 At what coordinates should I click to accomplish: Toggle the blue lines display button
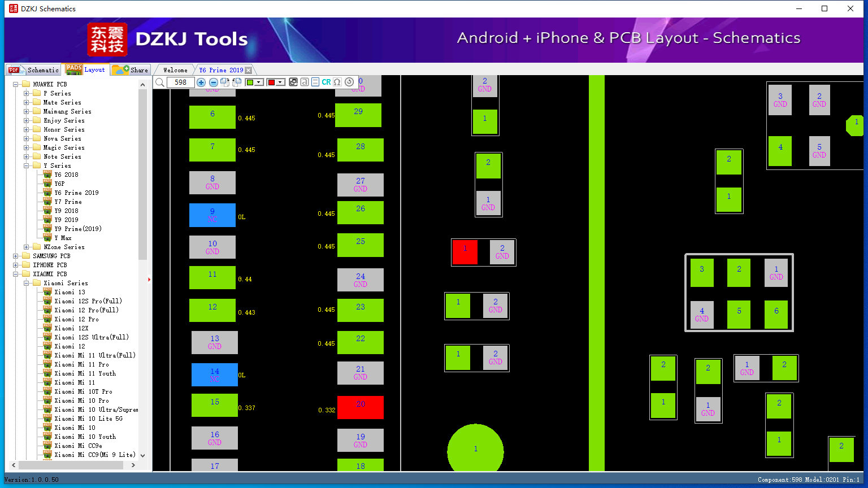coord(315,82)
